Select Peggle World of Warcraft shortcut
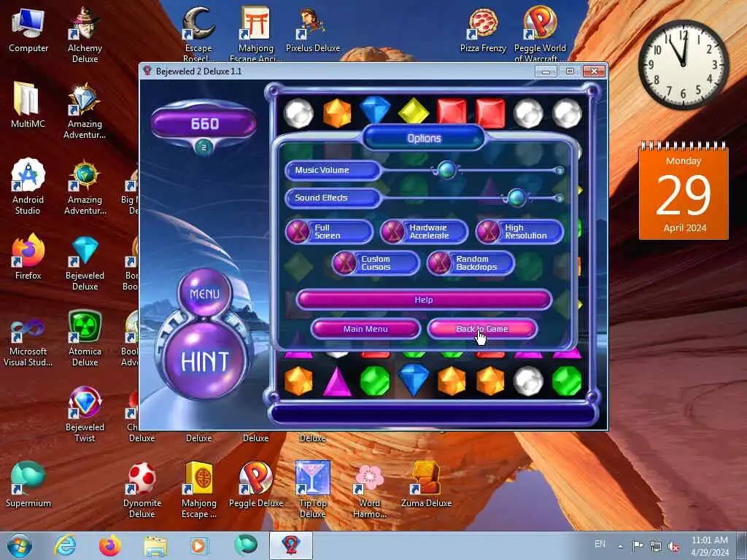This screenshot has width=747, height=560. 540,34
